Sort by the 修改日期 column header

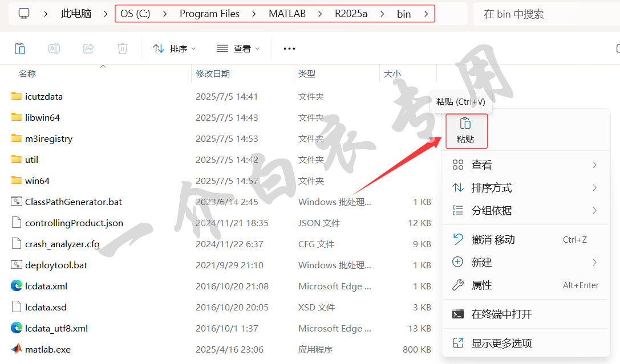(213, 74)
